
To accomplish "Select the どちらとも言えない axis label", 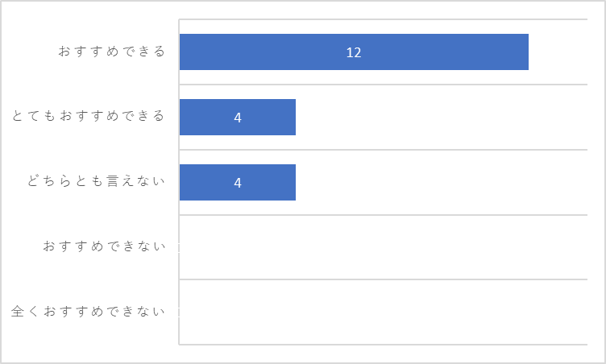I will point(96,181).
